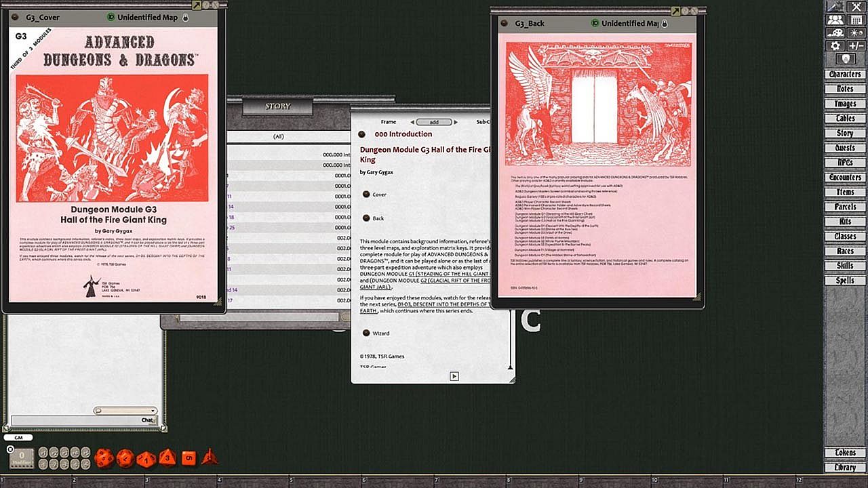Pick the d12 die
The height and width of the screenshot is (488, 868).
click(125, 458)
